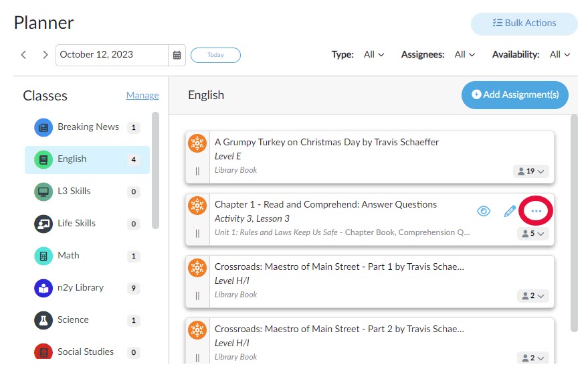Open Crossroads Maestro of Main Street Part 1

tap(339, 267)
